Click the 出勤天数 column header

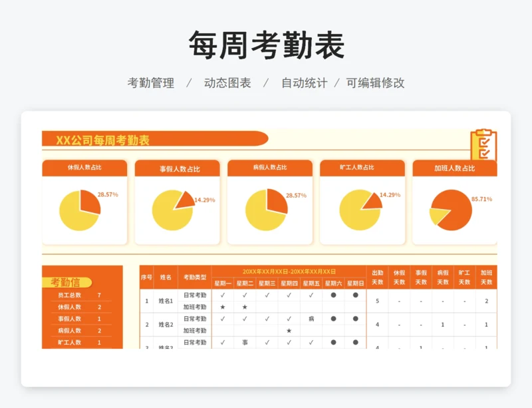[x=377, y=277]
